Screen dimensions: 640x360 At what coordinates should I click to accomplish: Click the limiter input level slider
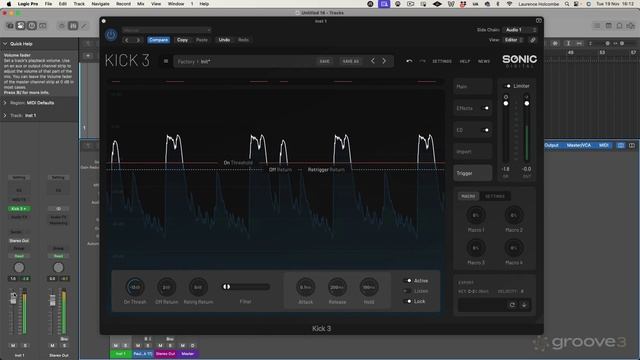pos(506,129)
